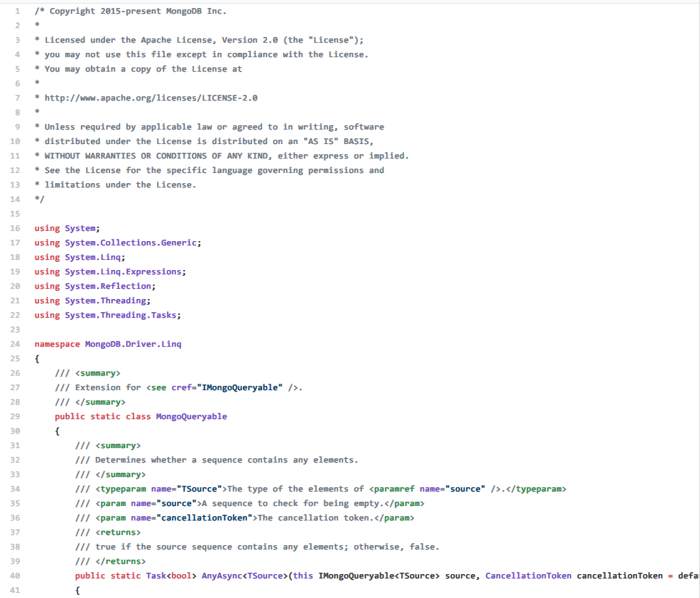Click the 'CancellationToken' type on line 40

point(528,576)
